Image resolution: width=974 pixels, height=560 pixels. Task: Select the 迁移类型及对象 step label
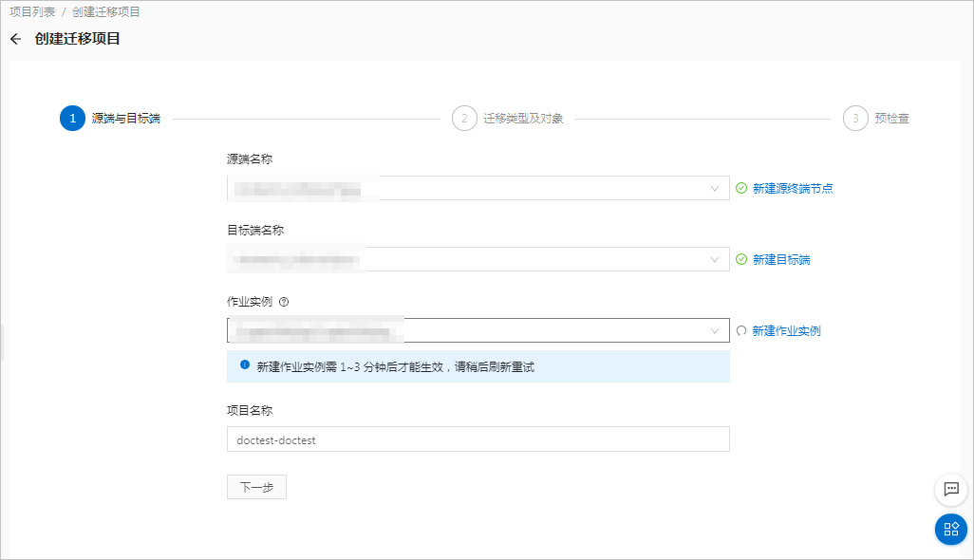point(523,119)
